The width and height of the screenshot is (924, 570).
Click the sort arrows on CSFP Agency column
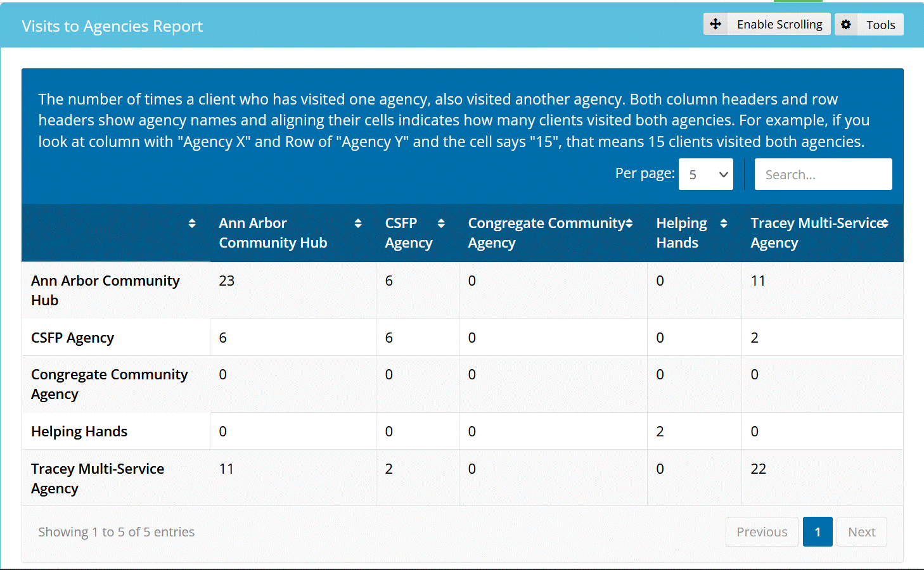(x=441, y=223)
